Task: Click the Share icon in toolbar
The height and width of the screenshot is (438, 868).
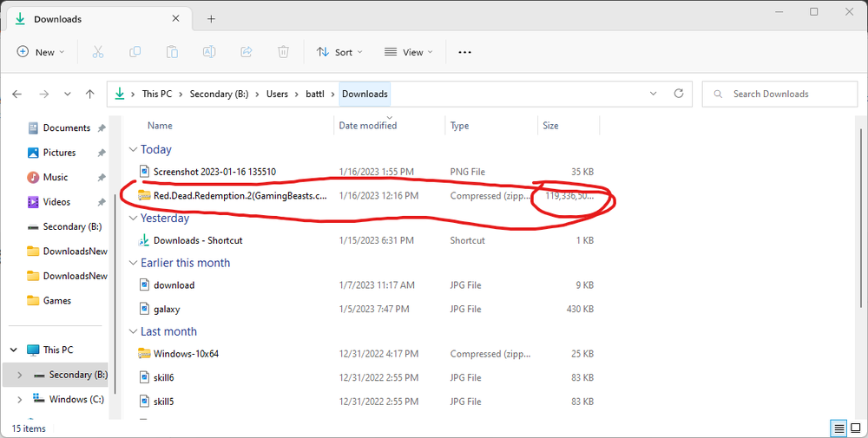Action: click(247, 52)
